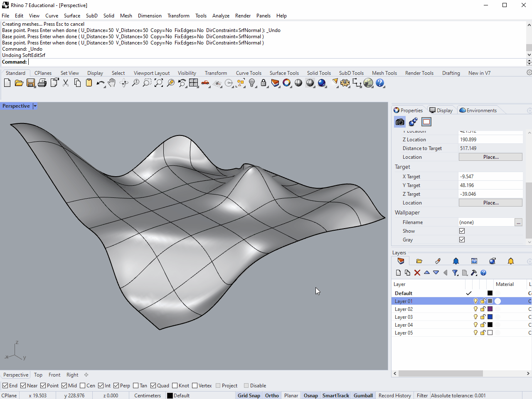532x399 pixels.
Task: Switch to the Mesh Tools toolbar tab
Action: click(384, 73)
